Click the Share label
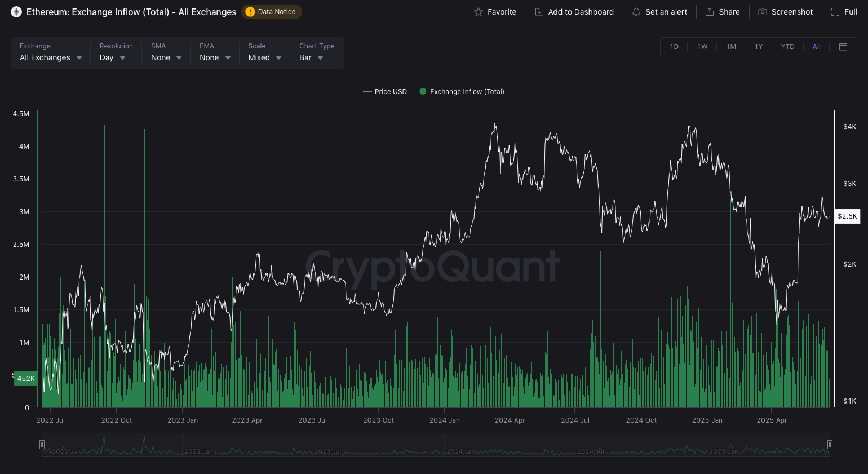The width and height of the screenshot is (868, 474). [729, 12]
